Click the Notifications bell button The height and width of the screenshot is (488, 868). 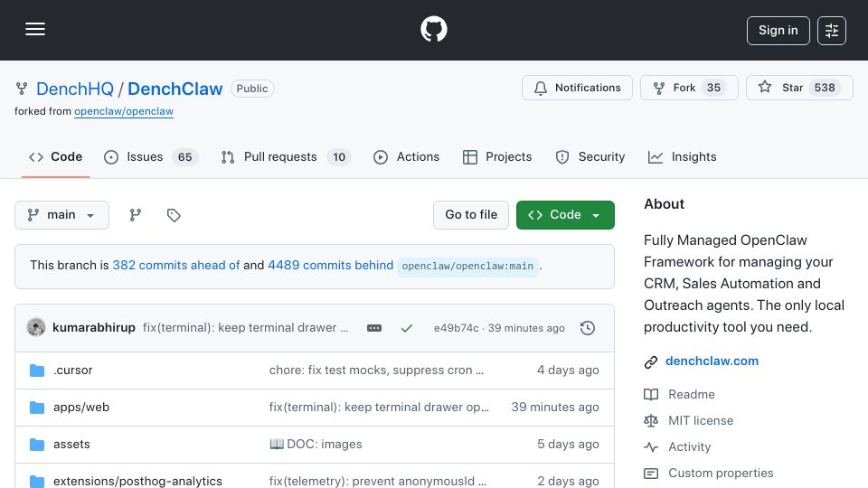(x=577, y=88)
